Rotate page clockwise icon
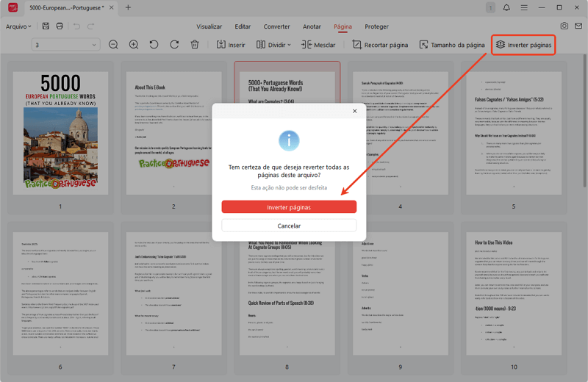The width and height of the screenshot is (588, 382). 174,45
